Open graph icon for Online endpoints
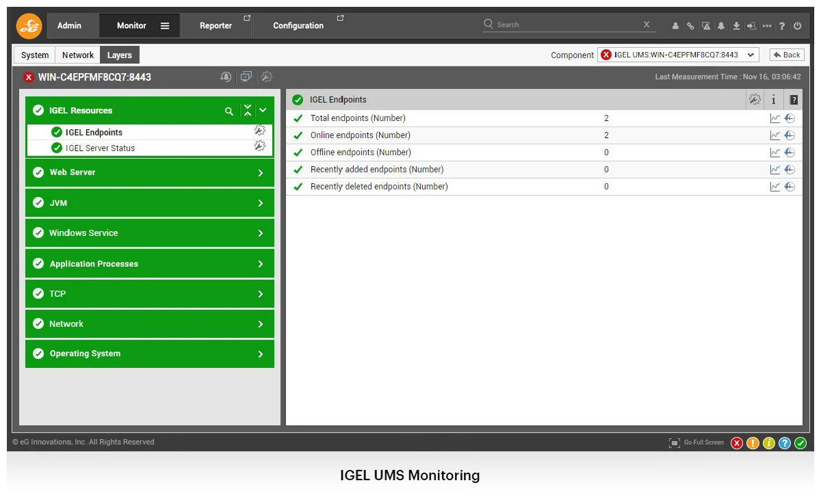Screen dimensions: 821x504 pos(775,135)
